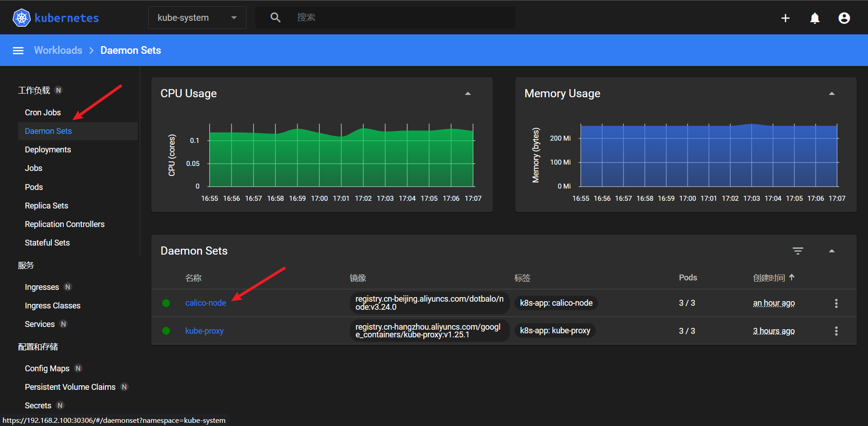Navigate to Ingress Classes

(x=53, y=306)
